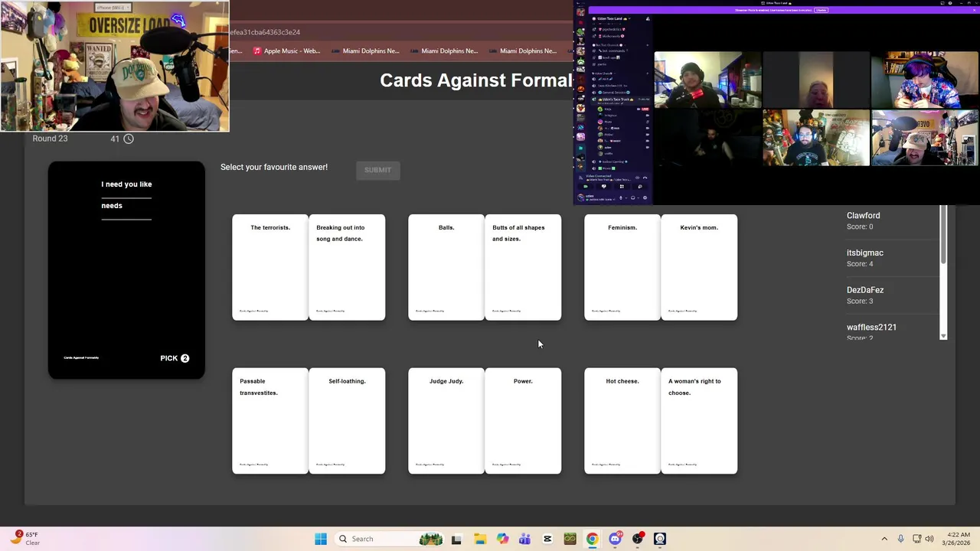Viewport: 980px width, 551px height.
Task: Click player itsbigmac in the scoreboard
Action: point(865,253)
